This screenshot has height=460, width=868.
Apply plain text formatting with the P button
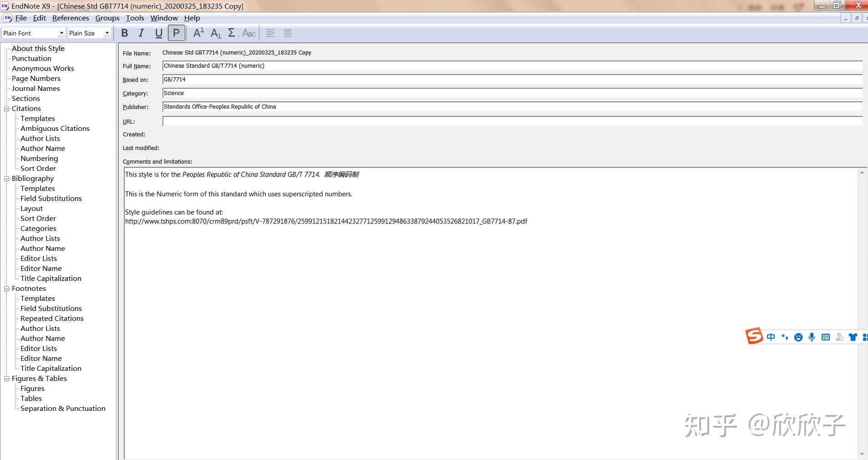point(176,33)
